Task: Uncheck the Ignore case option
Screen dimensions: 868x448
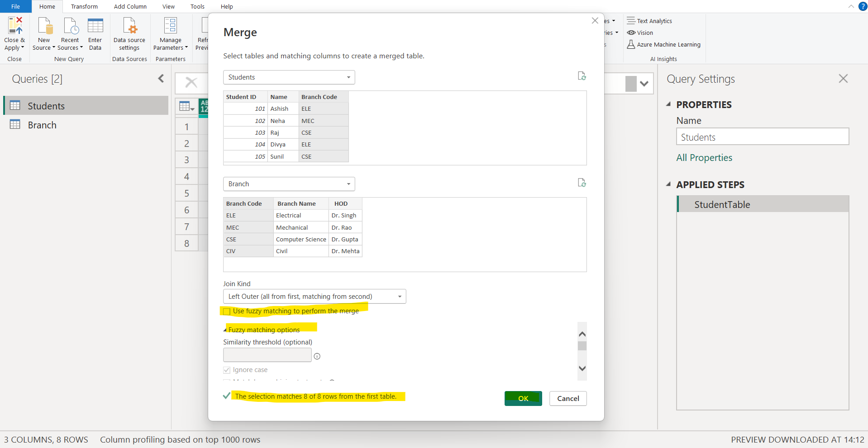Action: coord(226,370)
